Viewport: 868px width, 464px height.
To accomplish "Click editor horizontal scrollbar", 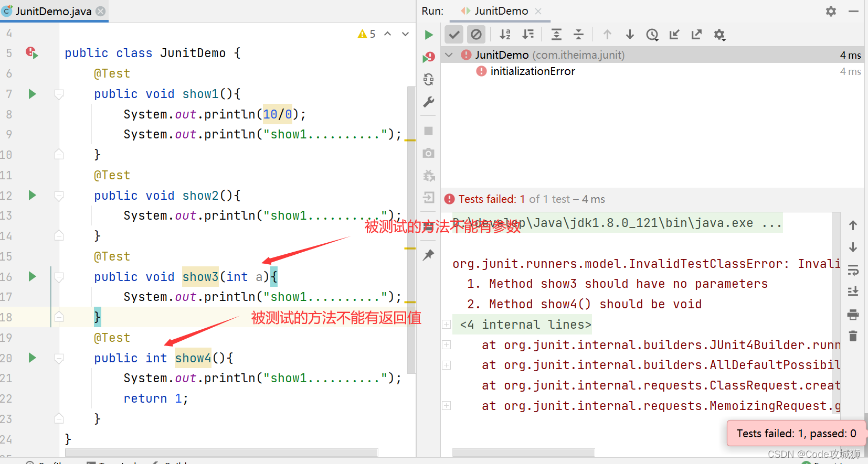I will pyautogui.click(x=221, y=452).
